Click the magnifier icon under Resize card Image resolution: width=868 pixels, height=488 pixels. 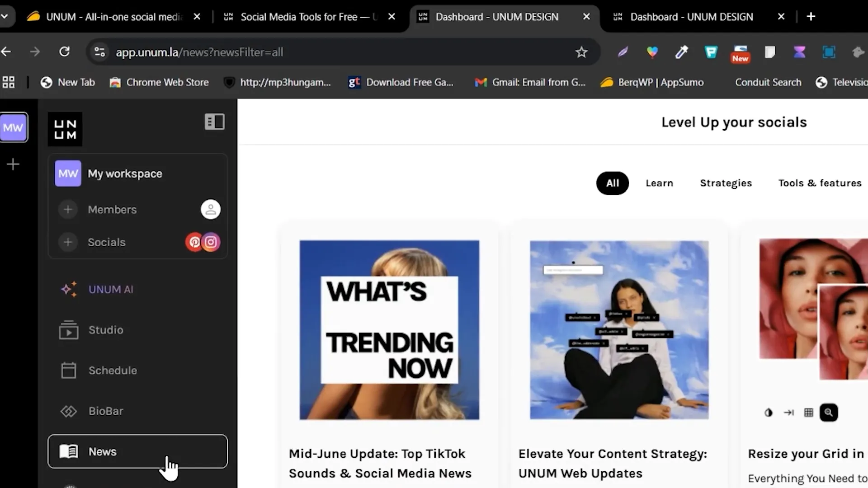click(x=829, y=412)
